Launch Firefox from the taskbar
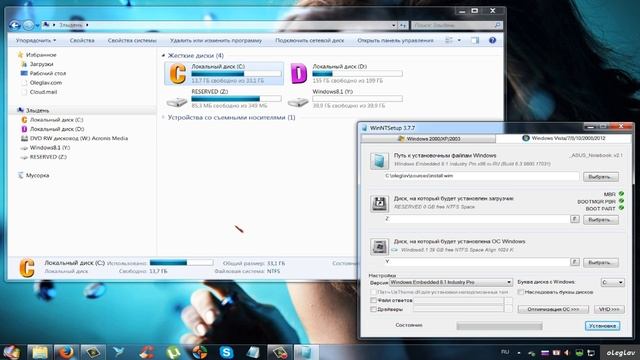The height and width of the screenshot is (360, 640). click(65, 352)
